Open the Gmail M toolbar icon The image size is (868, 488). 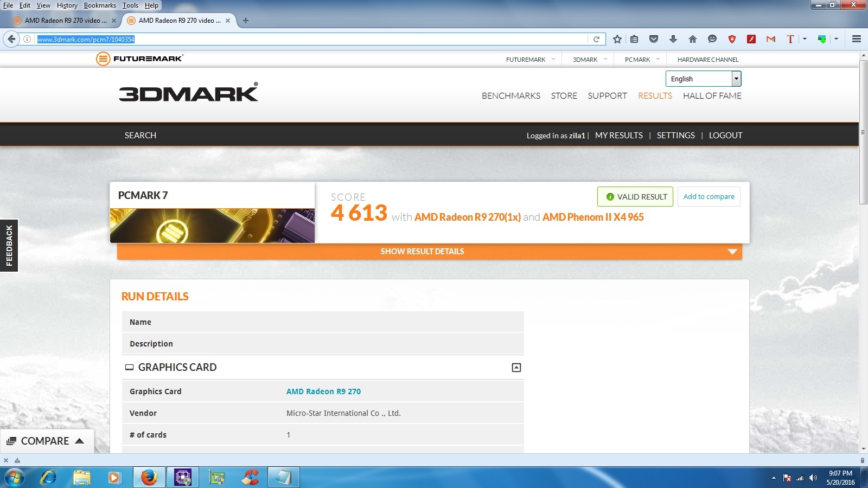pyautogui.click(x=771, y=39)
